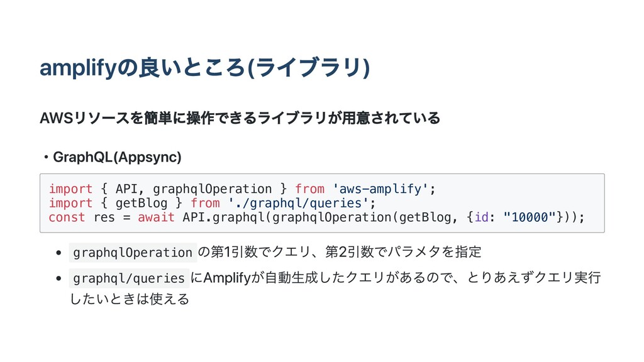Click the first 'import' keyword in code

[x=70, y=189]
